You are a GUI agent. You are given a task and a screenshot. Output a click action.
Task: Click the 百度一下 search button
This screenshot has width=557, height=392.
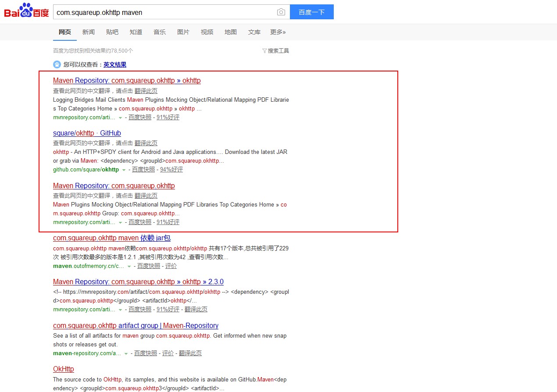312,12
